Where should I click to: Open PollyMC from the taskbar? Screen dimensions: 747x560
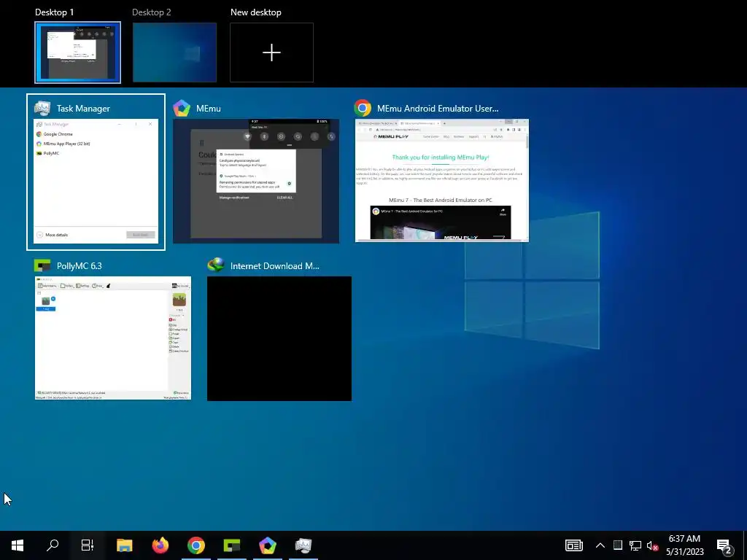[232, 545]
